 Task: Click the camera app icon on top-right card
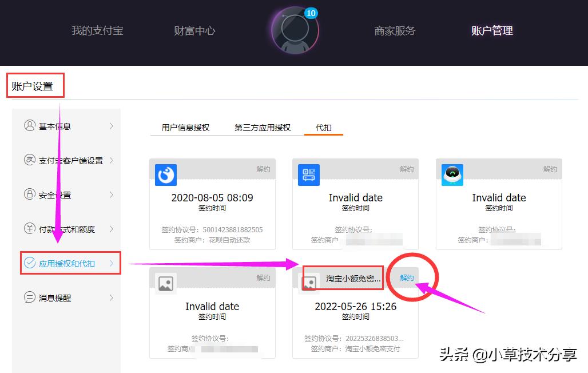tap(452, 175)
